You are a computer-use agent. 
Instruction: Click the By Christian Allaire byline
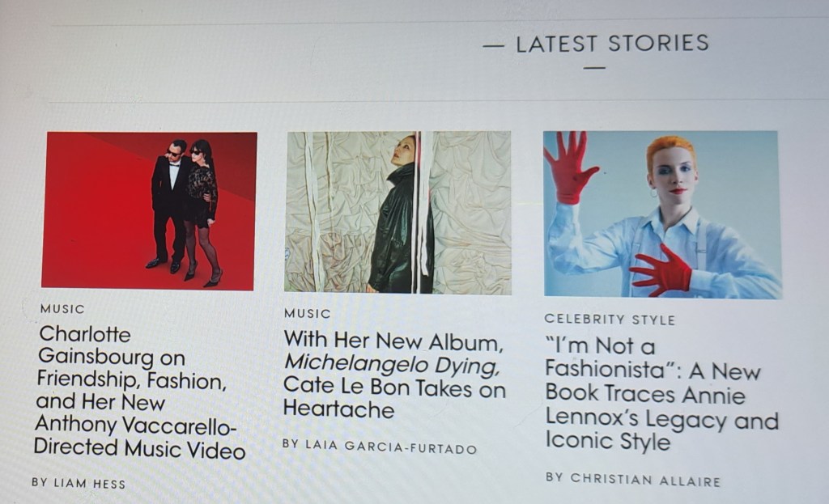[633, 479]
